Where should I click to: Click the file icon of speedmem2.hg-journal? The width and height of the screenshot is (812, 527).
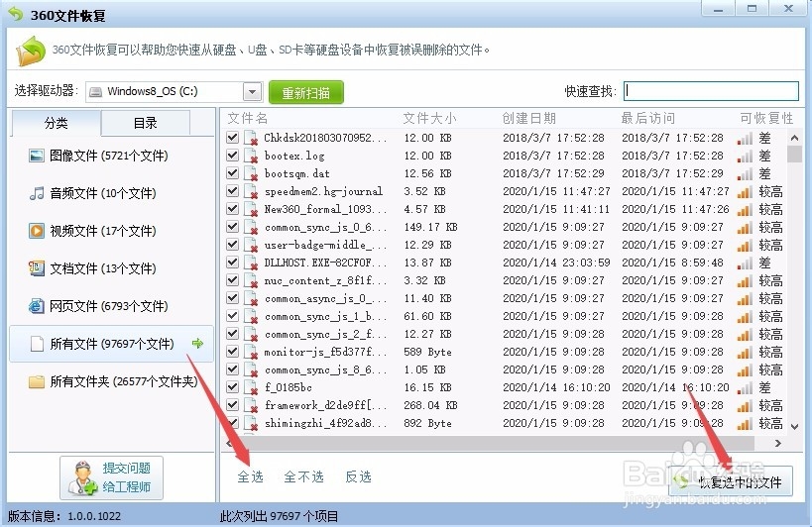point(251,191)
